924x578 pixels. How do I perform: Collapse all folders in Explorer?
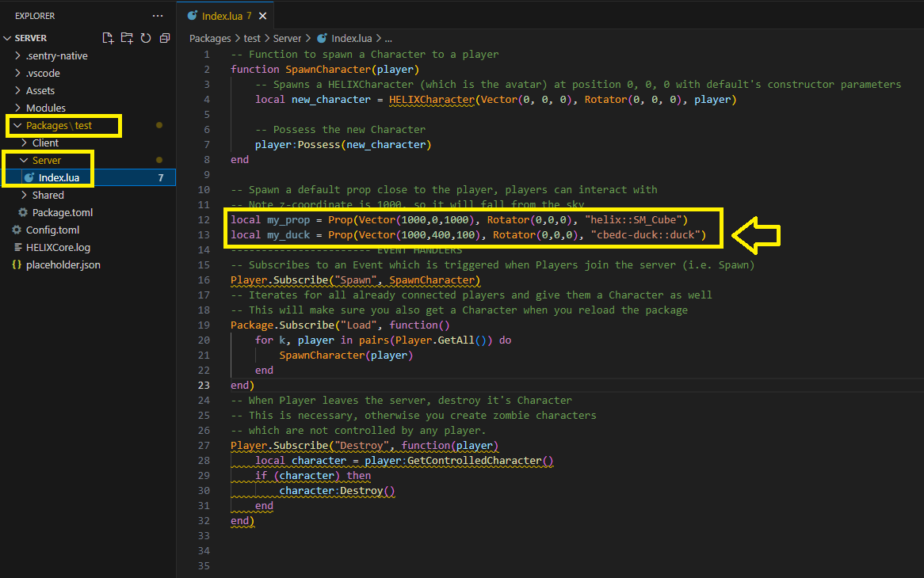tap(165, 38)
